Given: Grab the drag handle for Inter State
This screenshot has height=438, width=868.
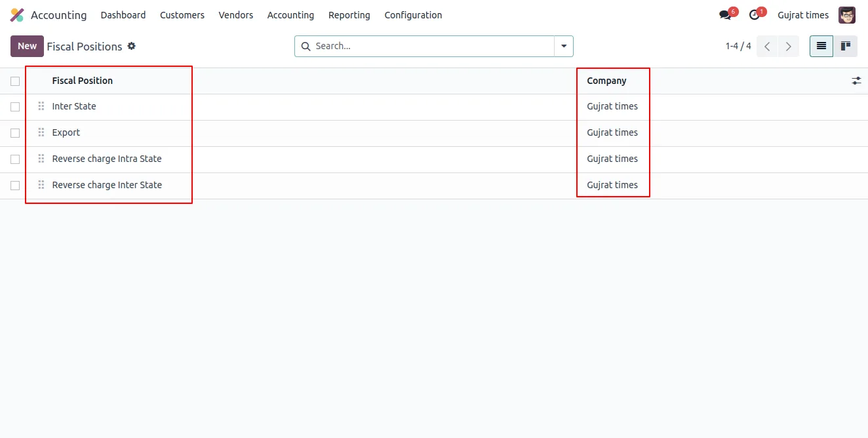Looking at the screenshot, I should click(x=41, y=106).
